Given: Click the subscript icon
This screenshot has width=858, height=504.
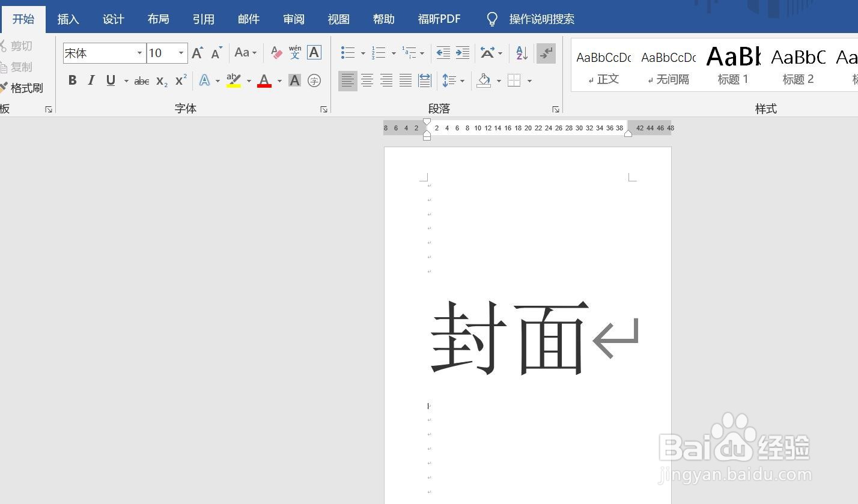Looking at the screenshot, I should (160, 80).
